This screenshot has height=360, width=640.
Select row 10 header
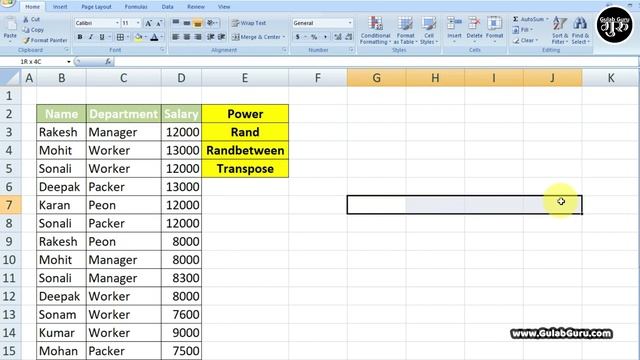tap(10, 260)
